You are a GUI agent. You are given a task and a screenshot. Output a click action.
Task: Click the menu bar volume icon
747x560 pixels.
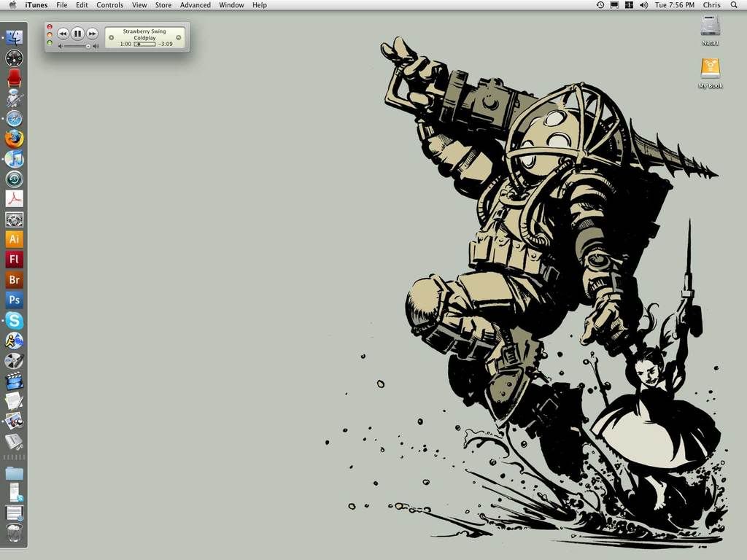pos(643,5)
